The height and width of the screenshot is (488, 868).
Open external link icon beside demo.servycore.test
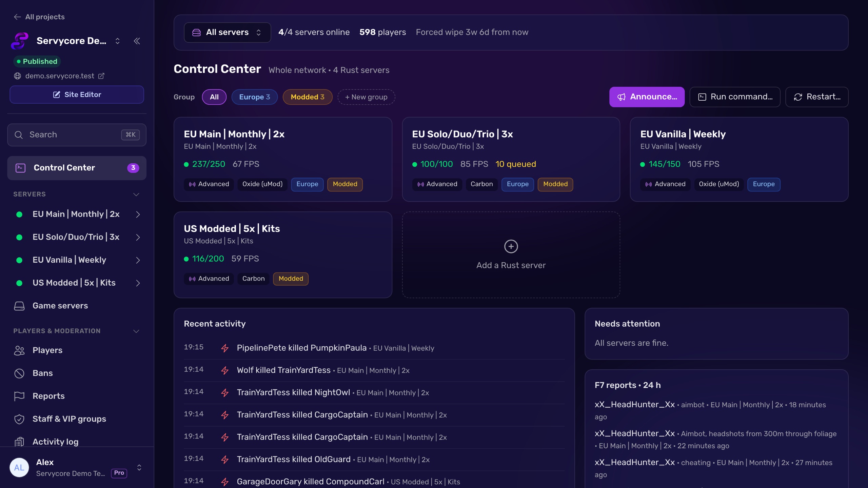click(101, 76)
